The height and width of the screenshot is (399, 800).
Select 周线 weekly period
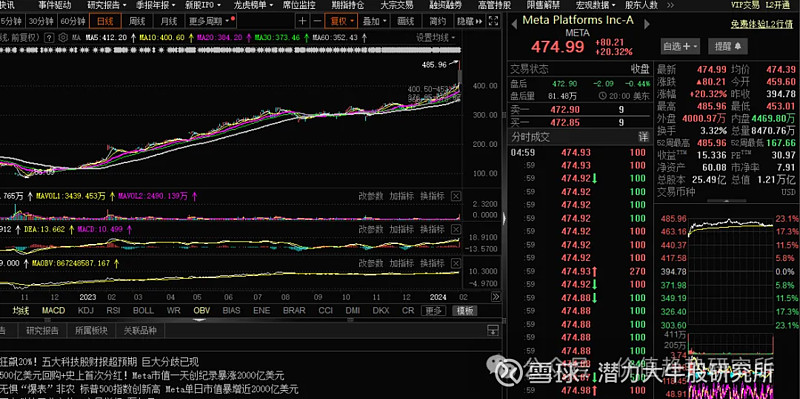pos(137,21)
